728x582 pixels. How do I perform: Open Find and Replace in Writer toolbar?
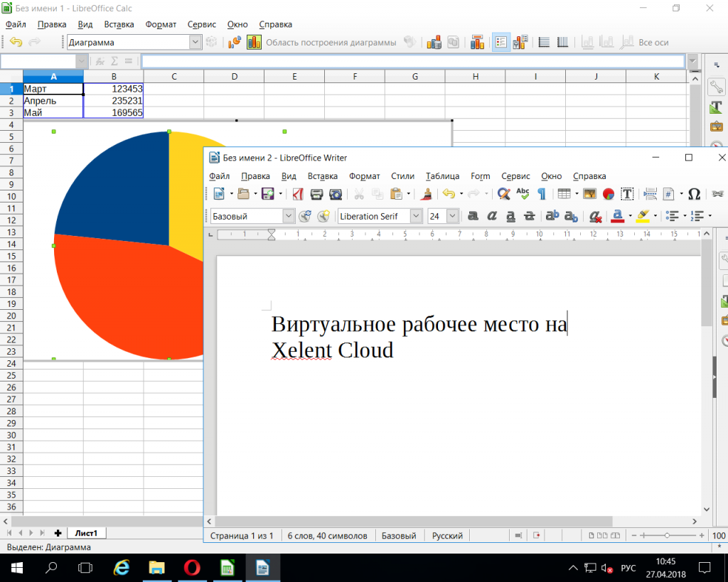(504, 194)
